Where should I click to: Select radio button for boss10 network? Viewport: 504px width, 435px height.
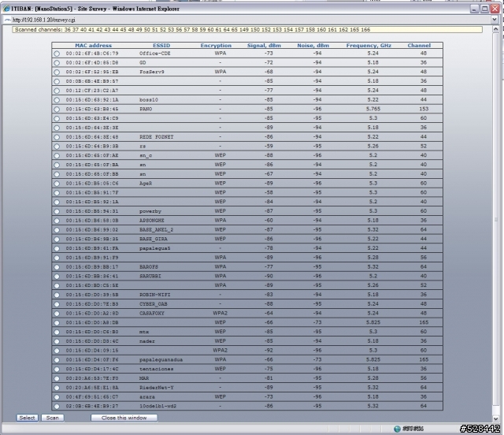coord(57,100)
